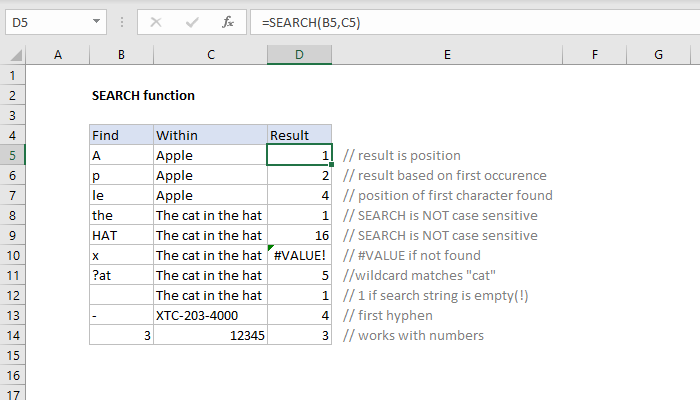Click the Select All corner triangle
The width and height of the screenshot is (700, 400).
(16, 55)
